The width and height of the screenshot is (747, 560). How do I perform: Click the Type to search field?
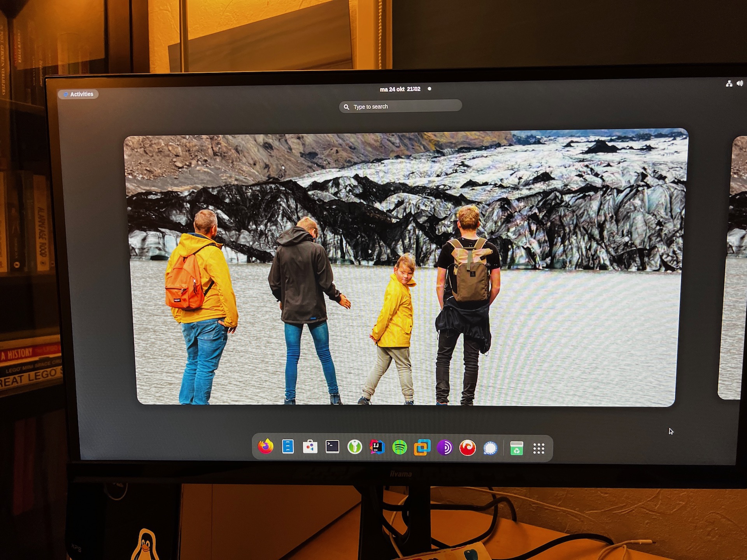tap(400, 106)
